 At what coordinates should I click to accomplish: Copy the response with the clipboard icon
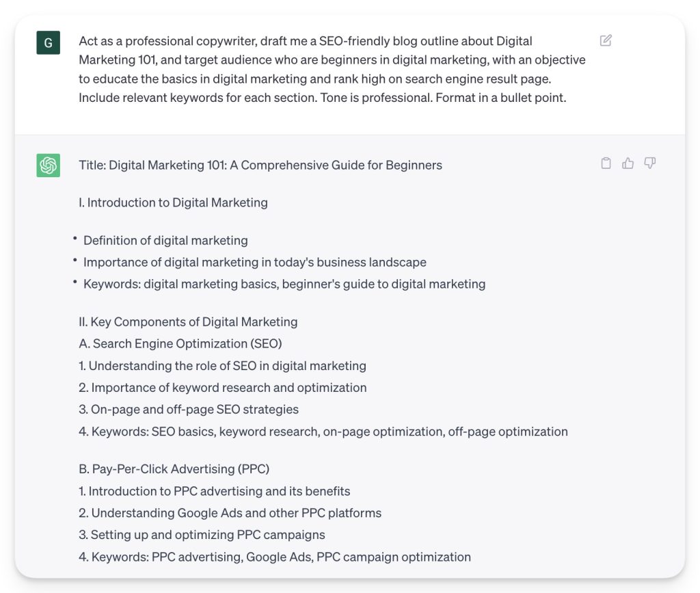(x=606, y=163)
